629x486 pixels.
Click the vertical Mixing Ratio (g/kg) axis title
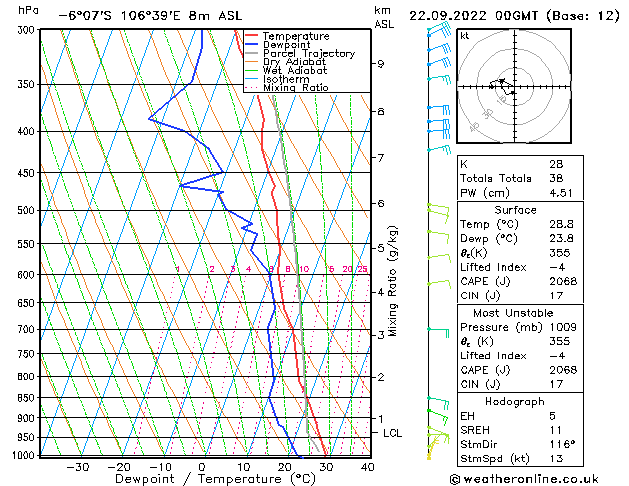point(393,281)
